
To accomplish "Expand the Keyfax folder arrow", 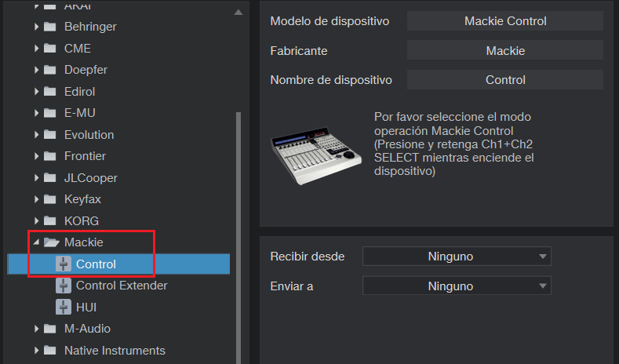I will 36,199.
